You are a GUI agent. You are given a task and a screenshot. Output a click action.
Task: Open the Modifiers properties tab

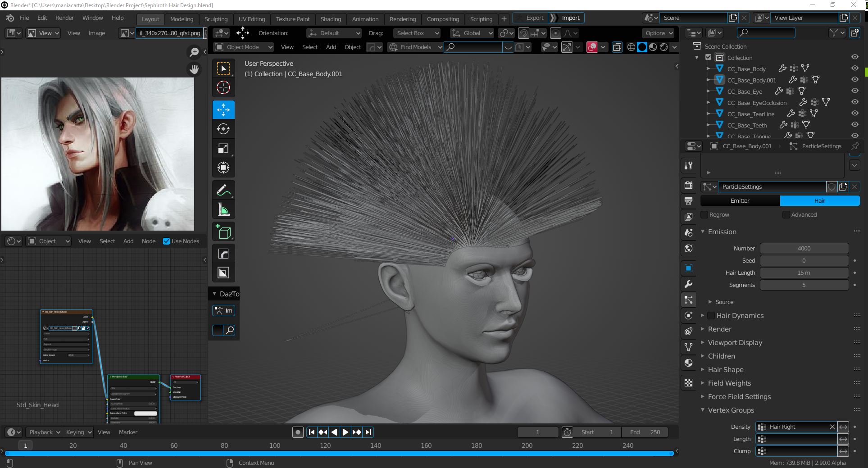688,284
